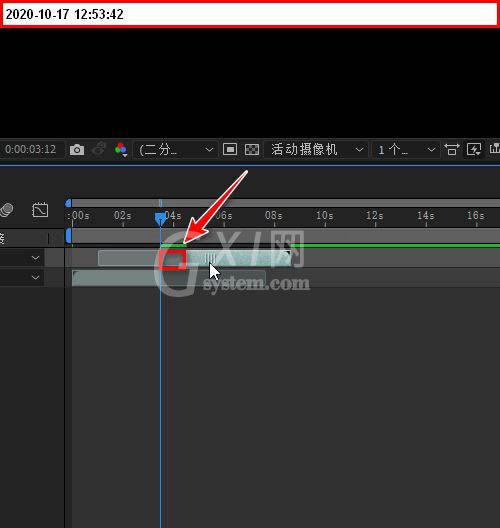Screen dimensions: 500x528
Task: Open the fast previews lightning icon
Action: tap(474, 149)
